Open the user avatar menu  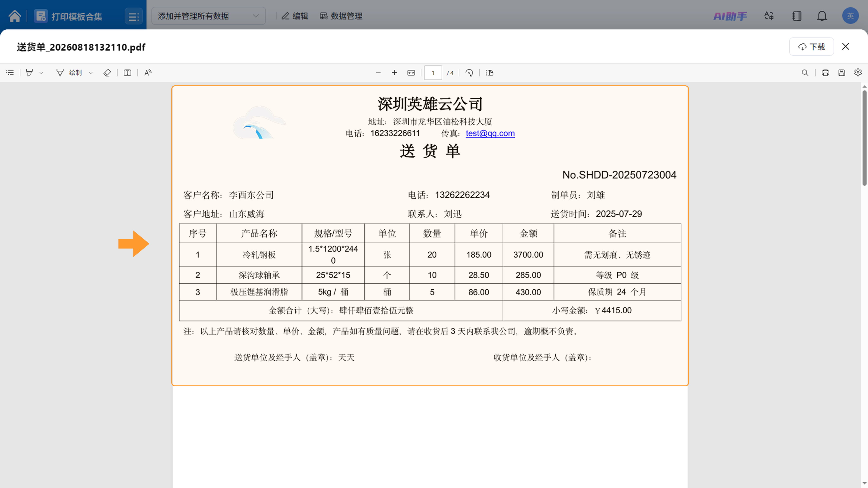tap(850, 16)
